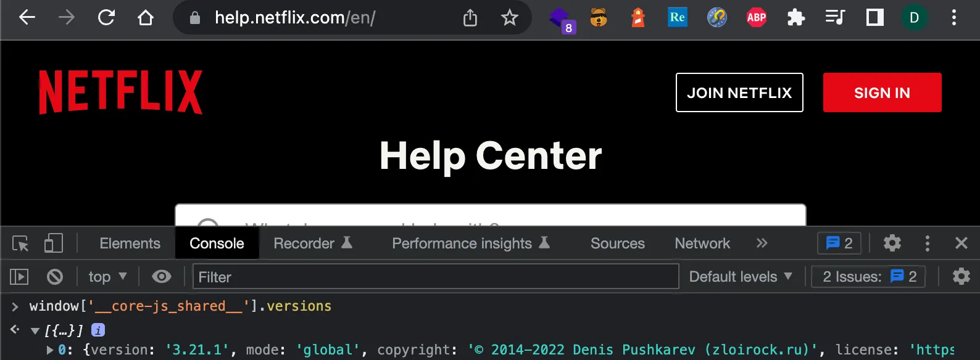
Task: Show more DevTools tabs chevron
Action: (x=762, y=243)
